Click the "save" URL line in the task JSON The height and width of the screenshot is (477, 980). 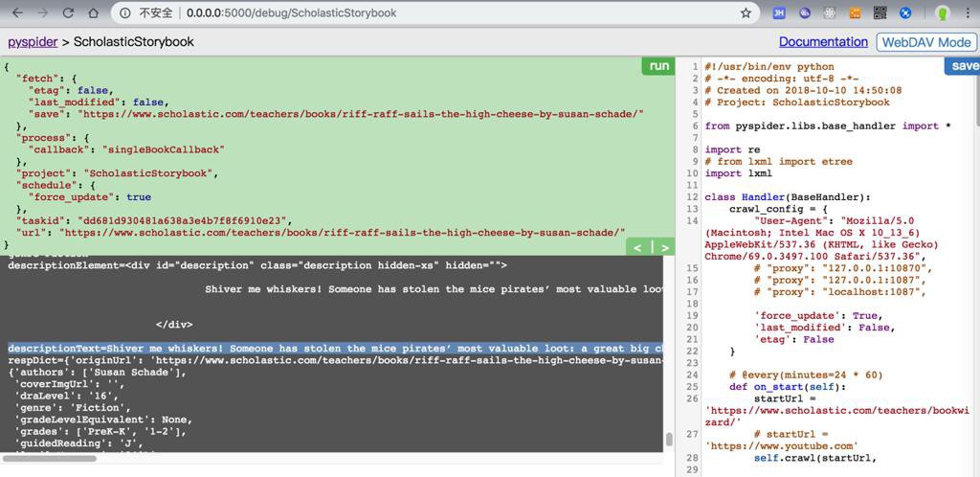coord(336,114)
